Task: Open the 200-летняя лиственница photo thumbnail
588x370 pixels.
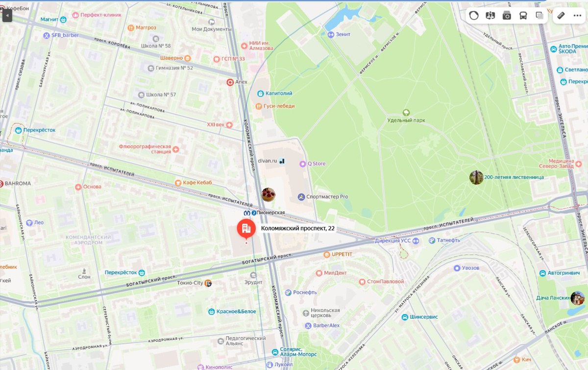Action: (x=476, y=177)
